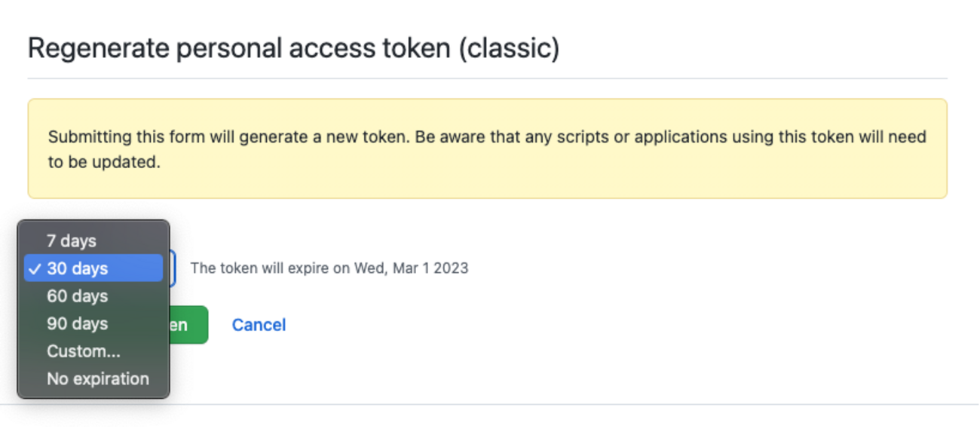Screen dimensions: 980x435
Task: Click the Regenerate personal access token heading
Action: click(x=293, y=48)
